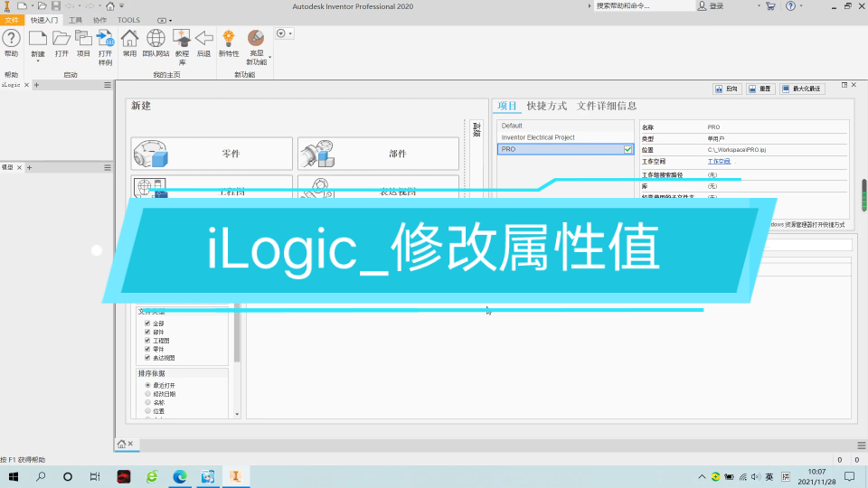Click the Inventor taskbar icon
The width and height of the screenshot is (868, 488).
coord(236,476)
